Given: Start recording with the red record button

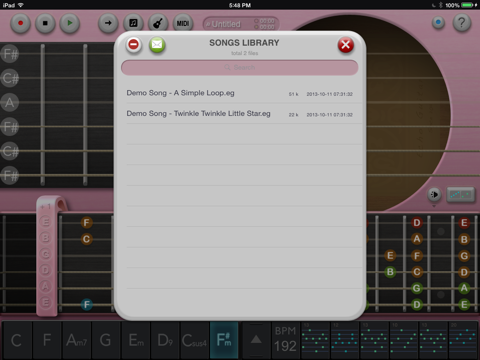Looking at the screenshot, I should (20, 23).
